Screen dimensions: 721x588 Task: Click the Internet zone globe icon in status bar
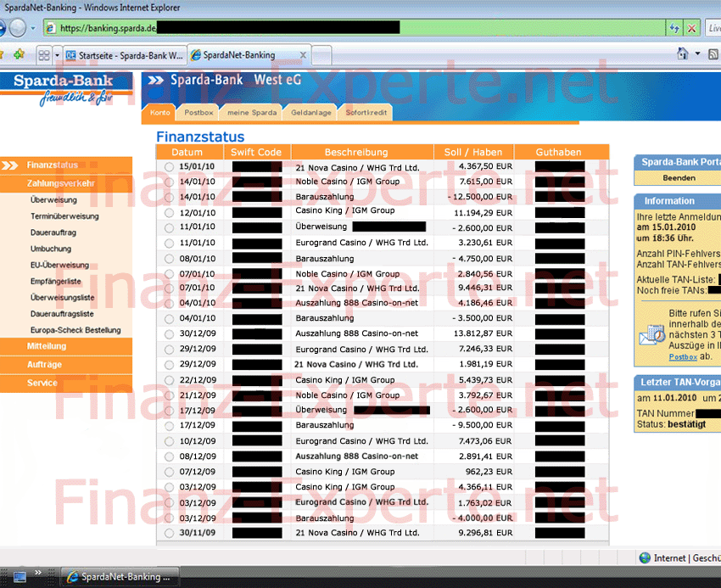click(645, 558)
